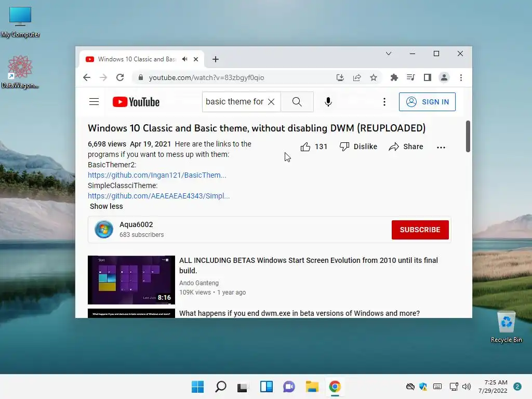This screenshot has width=532, height=399.
Task: Click Chrome forward arrow button
Action: click(x=103, y=78)
